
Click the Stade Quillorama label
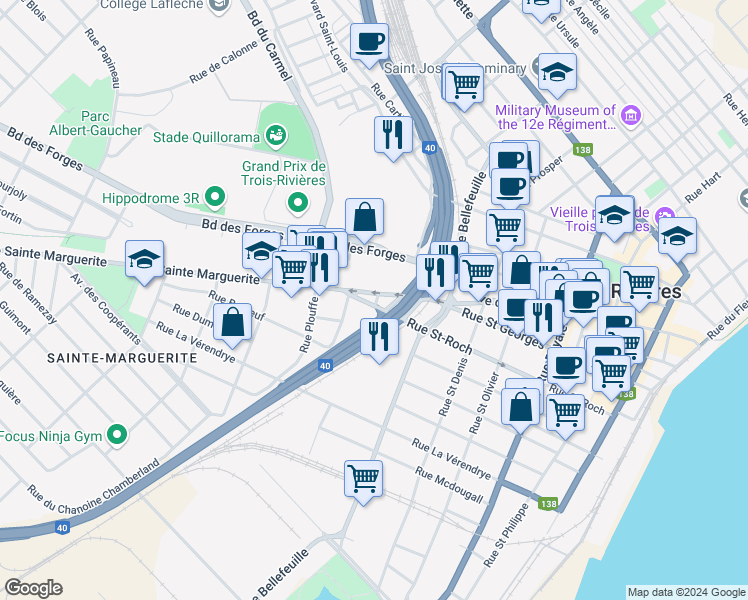(x=207, y=137)
